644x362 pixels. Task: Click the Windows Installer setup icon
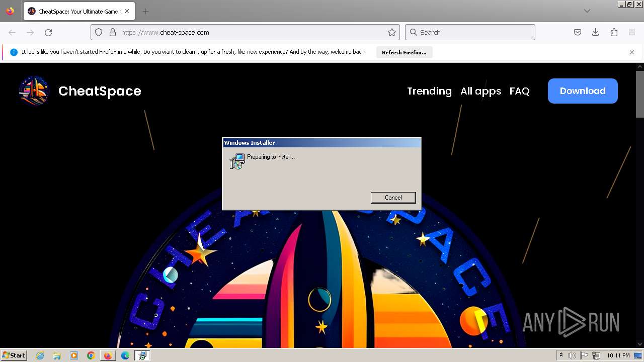point(237,161)
